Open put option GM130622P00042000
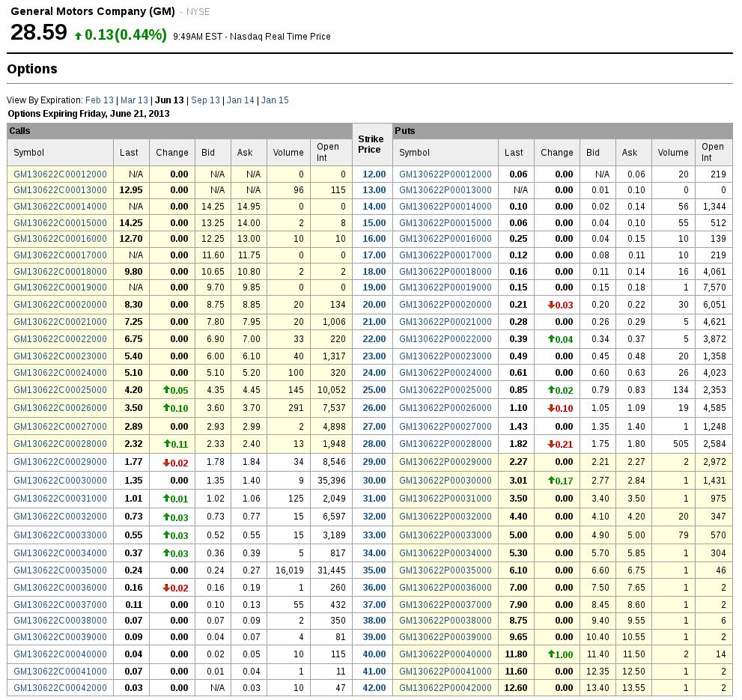 (x=445, y=688)
